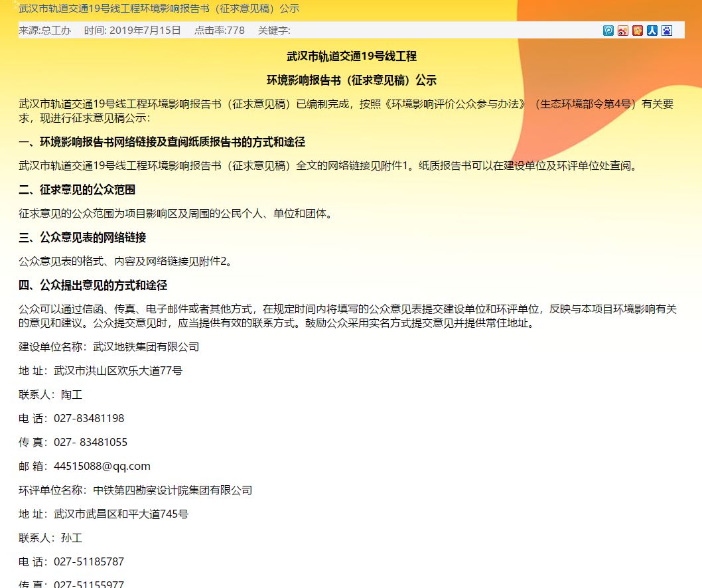Click the 关键字 label

[x=274, y=31]
